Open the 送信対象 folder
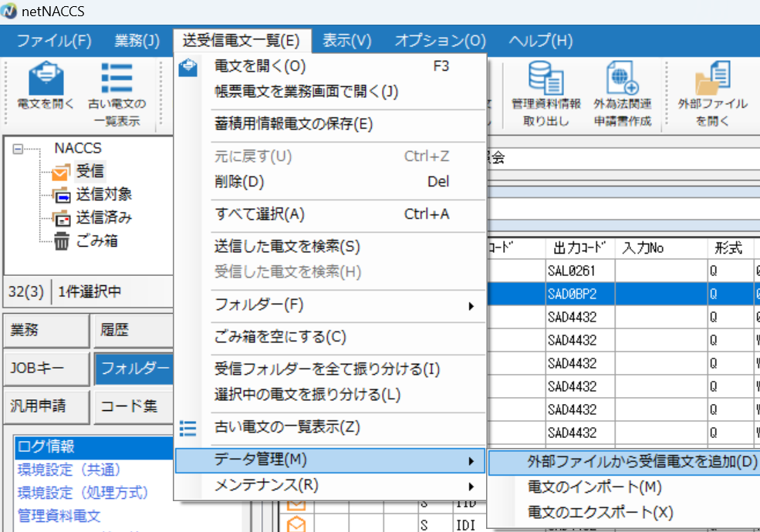This screenshot has width=760, height=532. tap(103, 194)
